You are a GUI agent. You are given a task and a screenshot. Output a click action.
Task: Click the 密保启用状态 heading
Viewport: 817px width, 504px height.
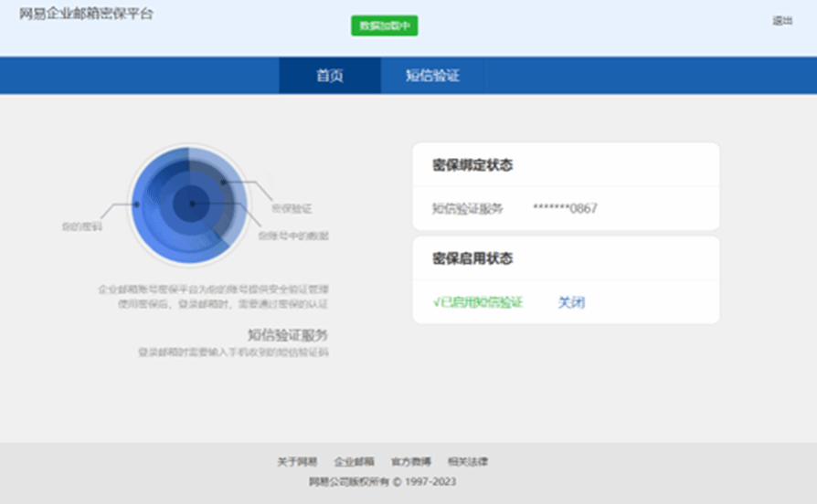pyautogui.click(x=472, y=258)
